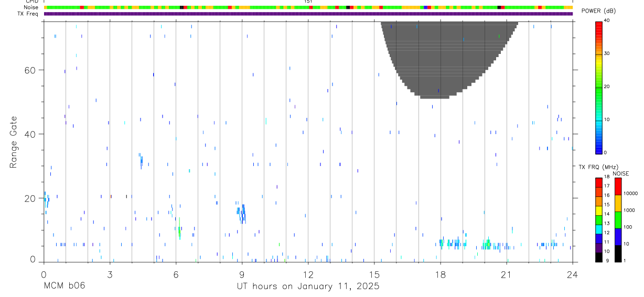
Task: Click the '15' TX frequency legend value
Action: (x=606, y=205)
